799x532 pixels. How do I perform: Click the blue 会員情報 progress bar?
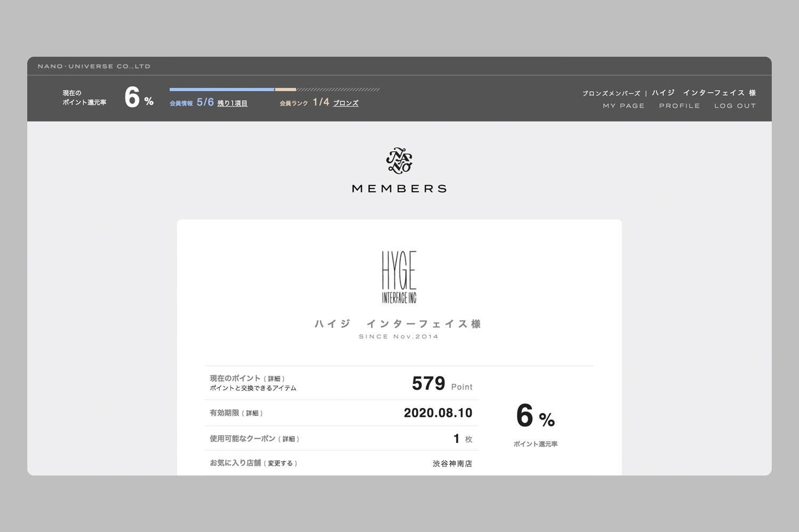click(x=222, y=89)
